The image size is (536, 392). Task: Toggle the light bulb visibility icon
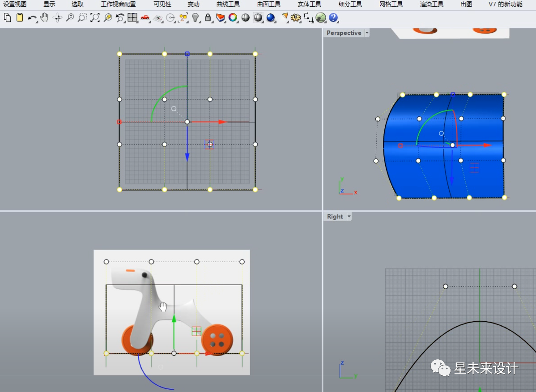point(195,18)
